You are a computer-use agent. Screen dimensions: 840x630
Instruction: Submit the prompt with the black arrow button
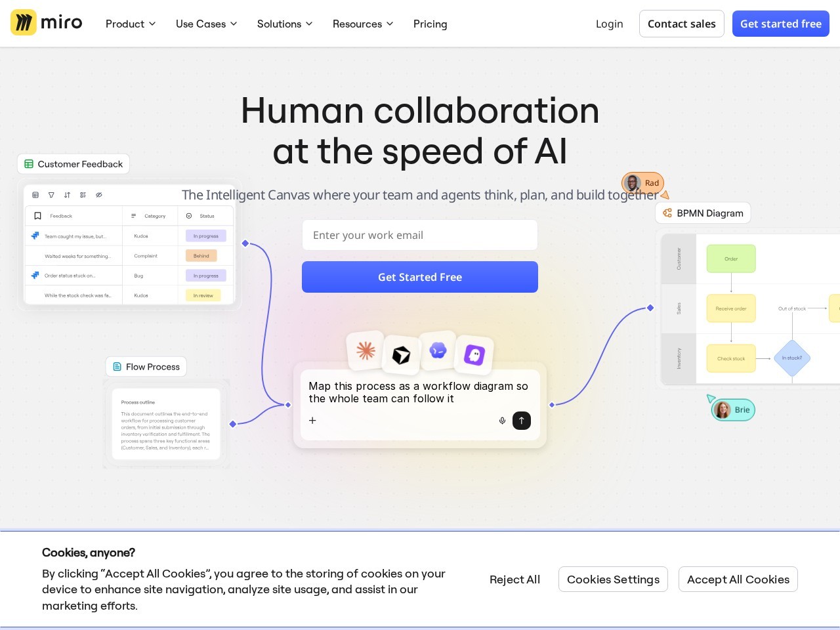click(x=521, y=421)
